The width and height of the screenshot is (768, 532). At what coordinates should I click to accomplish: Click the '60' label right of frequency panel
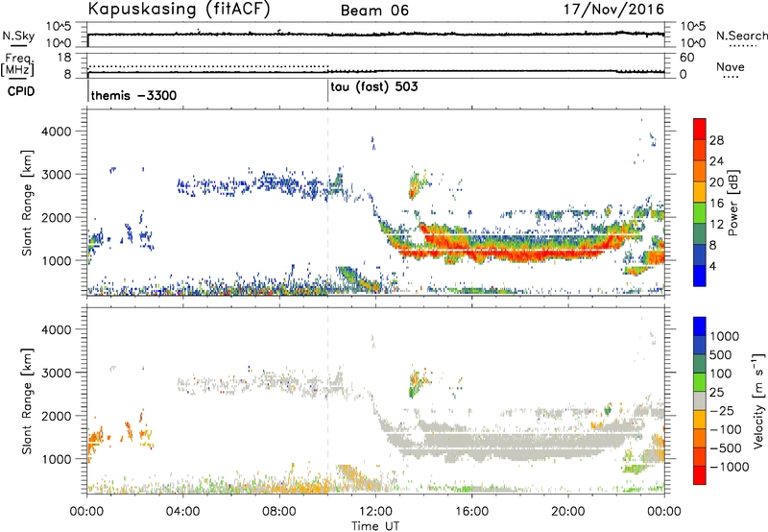pos(686,58)
